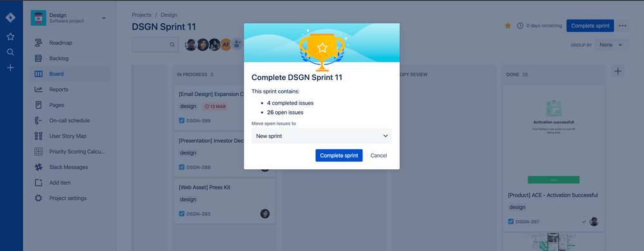Click the DSGN-399 issue key

click(x=199, y=120)
